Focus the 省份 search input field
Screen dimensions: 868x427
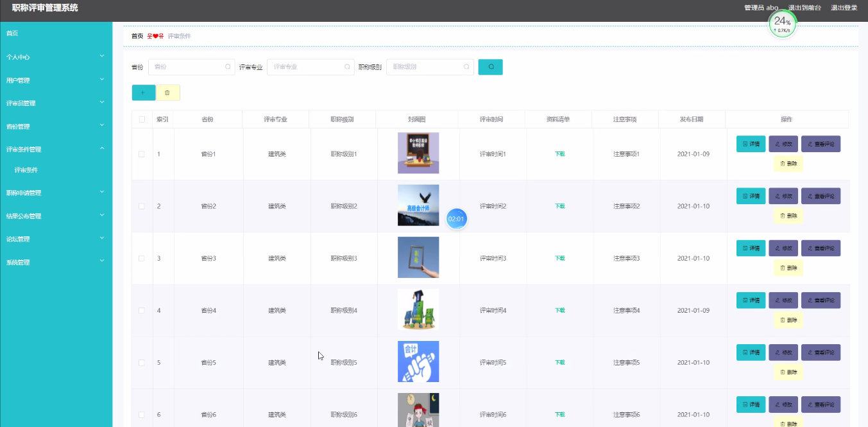tap(191, 67)
